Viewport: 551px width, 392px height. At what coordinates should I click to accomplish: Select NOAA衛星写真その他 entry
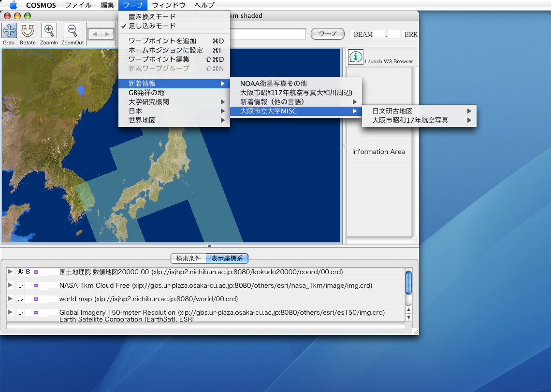click(296, 84)
